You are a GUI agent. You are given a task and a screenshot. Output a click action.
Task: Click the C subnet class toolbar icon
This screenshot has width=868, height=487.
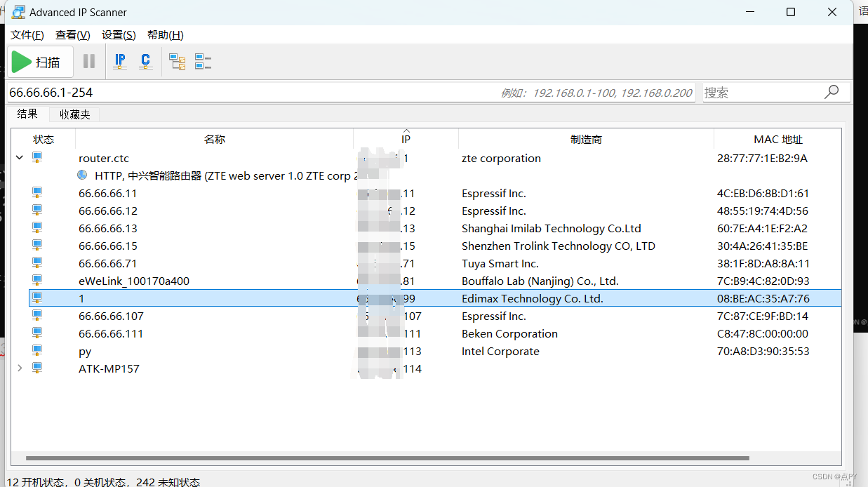(145, 62)
